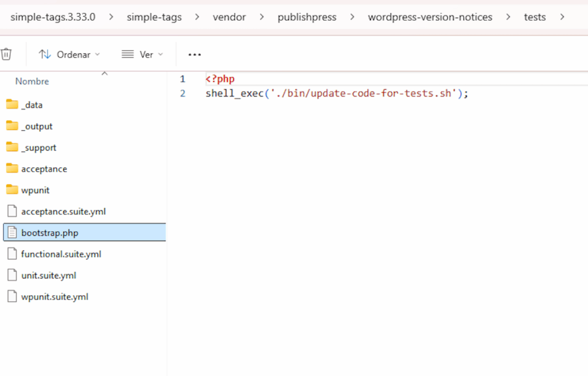Click the trash delete icon
The width and height of the screenshot is (588, 376).
(6, 54)
